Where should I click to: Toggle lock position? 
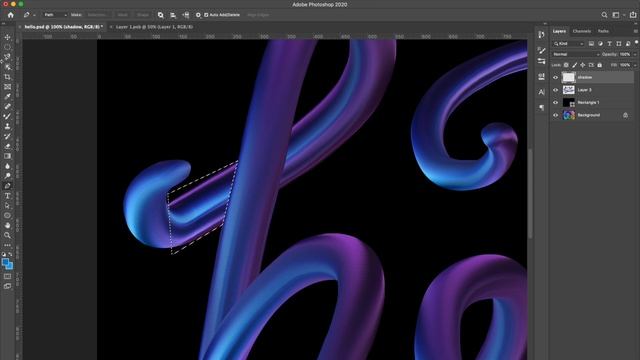pyautogui.click(x=583, y=65)
